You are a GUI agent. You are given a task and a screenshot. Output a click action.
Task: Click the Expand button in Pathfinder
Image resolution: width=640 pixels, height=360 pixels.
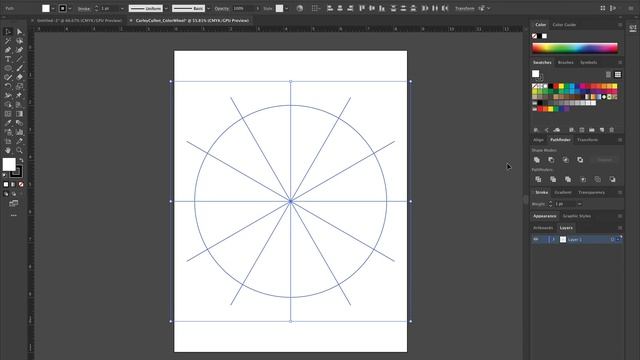pyautogui.click(x=604, y=160)
